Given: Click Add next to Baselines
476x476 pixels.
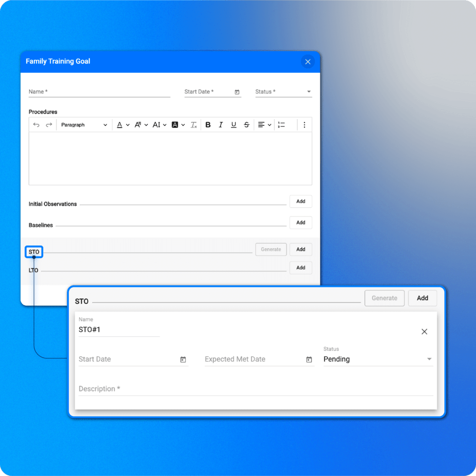Looking at the screenshot, I should pyautogui.click(x=300, y=222).
